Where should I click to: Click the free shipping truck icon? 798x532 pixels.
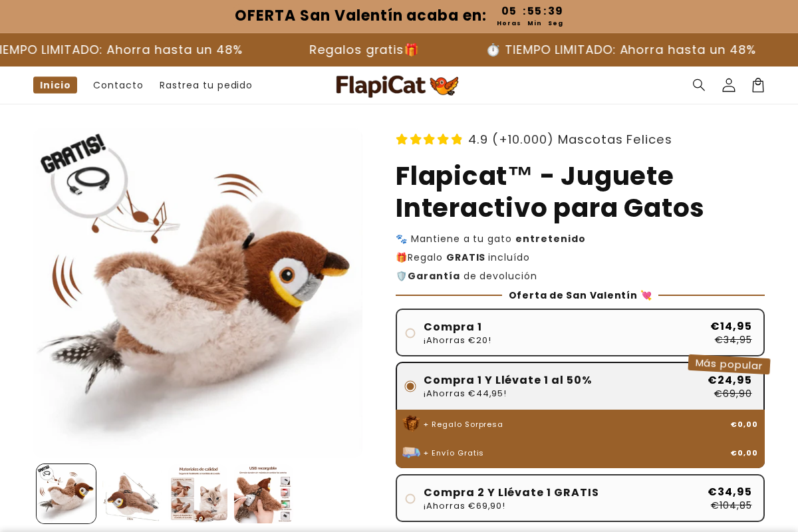[x=411, y=452]
